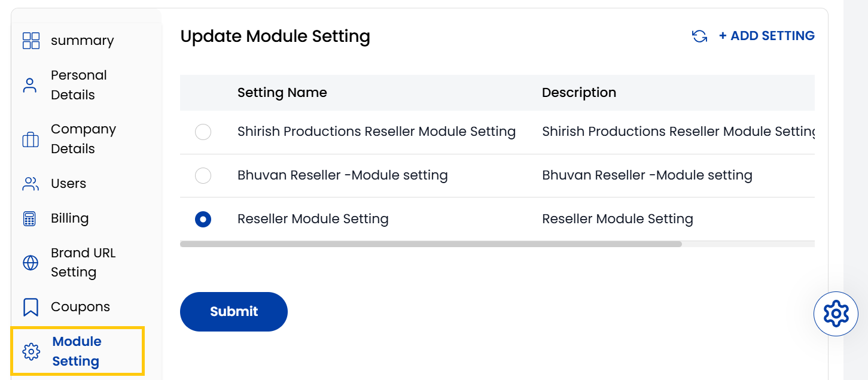Image resolution: width=868 pixels, height=380 pixels.
Task: Click the Billing calculator icon
Action: click(x=31, y=218)
